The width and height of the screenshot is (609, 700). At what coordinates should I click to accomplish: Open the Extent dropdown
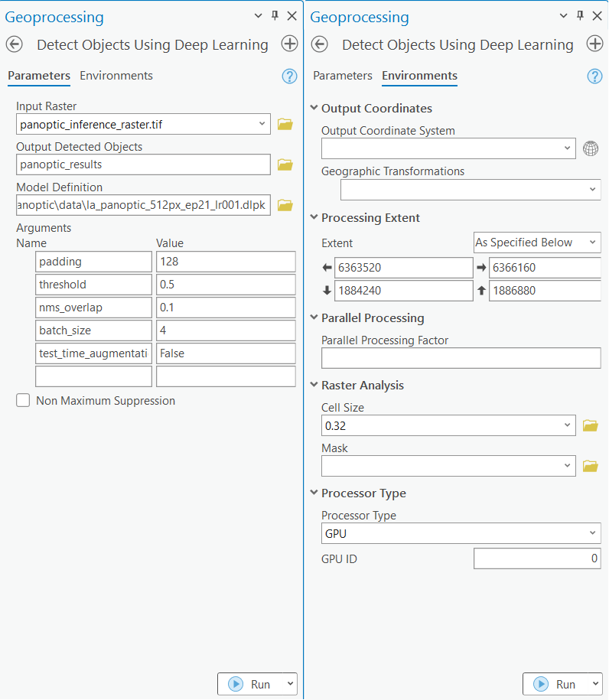click(x=537, y=243)
